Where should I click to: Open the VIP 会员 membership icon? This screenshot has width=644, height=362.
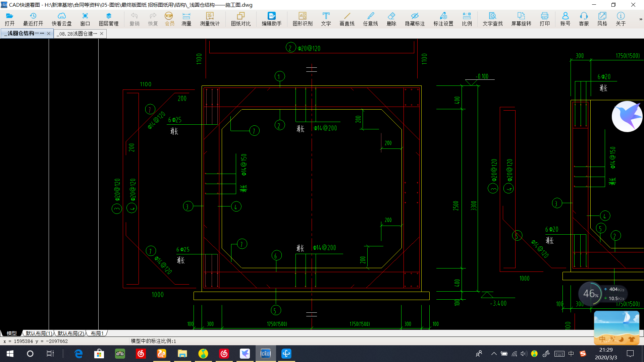coord(169,19)
